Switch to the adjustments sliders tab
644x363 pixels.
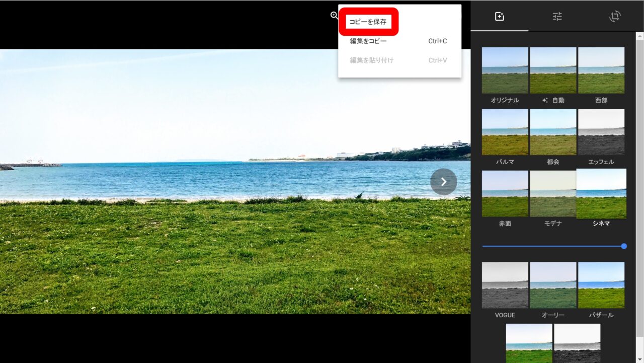coord(557,17)
